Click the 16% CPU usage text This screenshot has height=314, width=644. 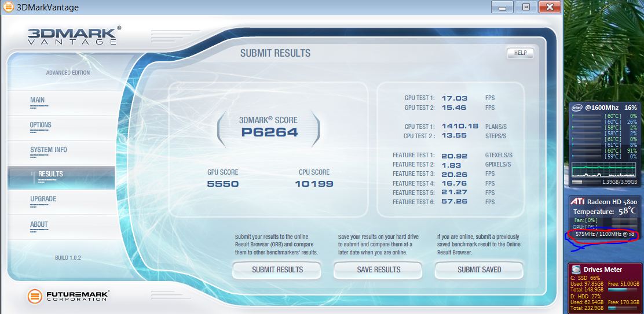631,108
